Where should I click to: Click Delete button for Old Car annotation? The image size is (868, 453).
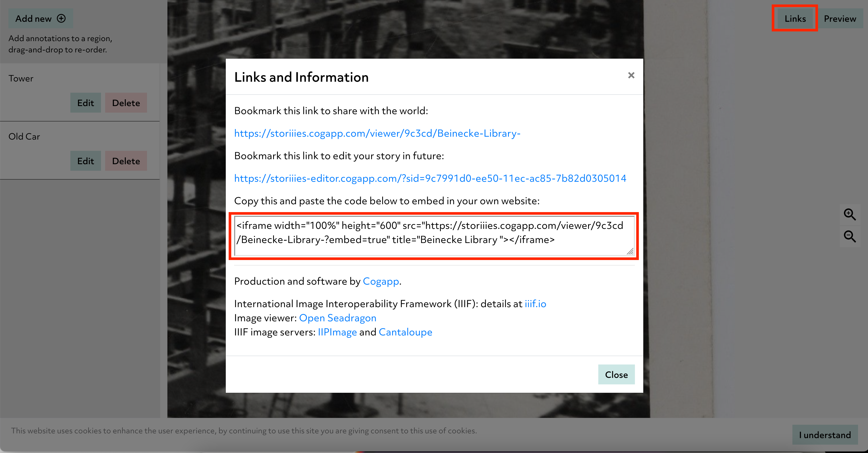(x=126, y=161)
